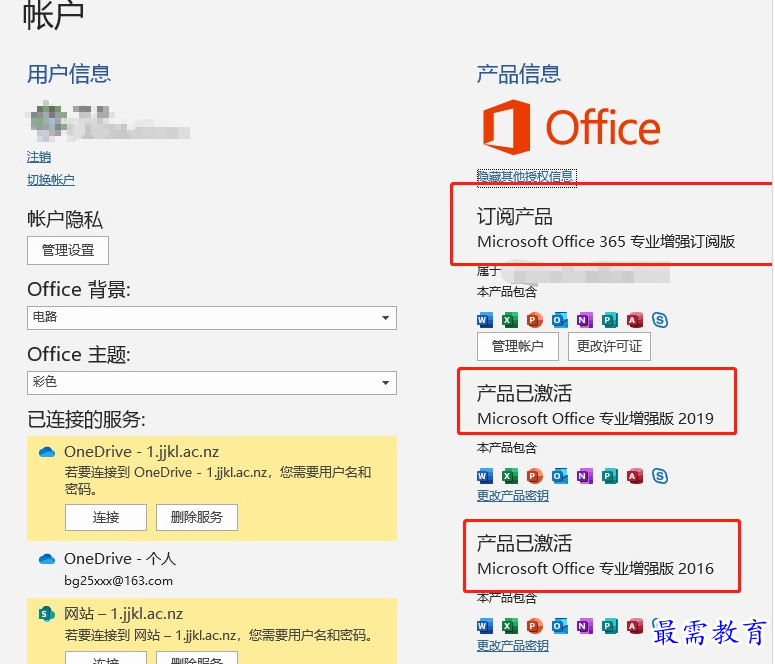Click the Publisher icon under Office 365 subscription
The image size is (775, 664).
pyautogui.click(x=610, y=320)
